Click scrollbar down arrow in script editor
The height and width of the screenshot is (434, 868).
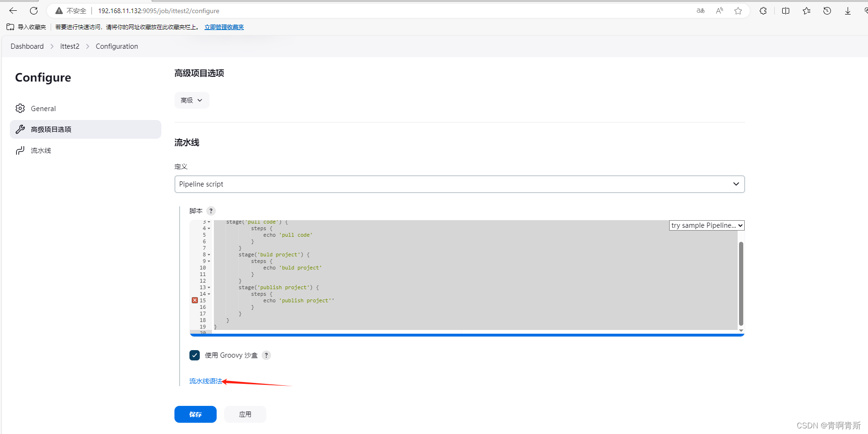point(741,330)
